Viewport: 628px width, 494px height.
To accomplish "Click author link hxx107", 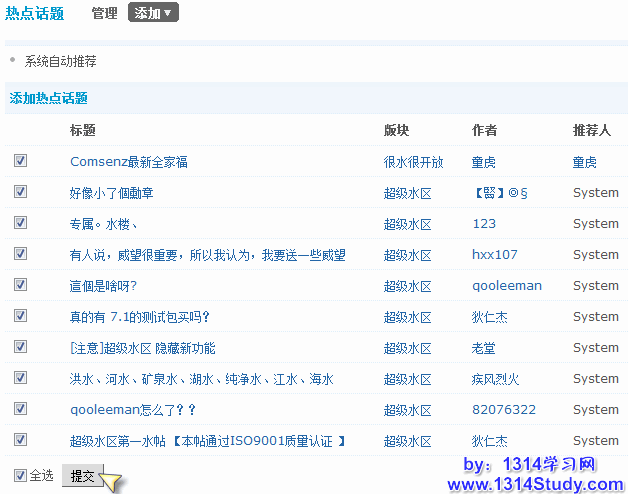I will pos(494,255).
